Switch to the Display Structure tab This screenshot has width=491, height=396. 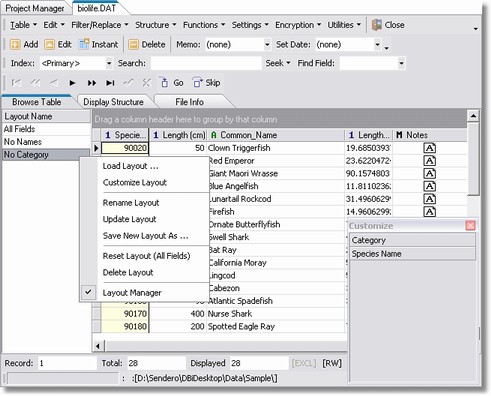pos(113,102)
